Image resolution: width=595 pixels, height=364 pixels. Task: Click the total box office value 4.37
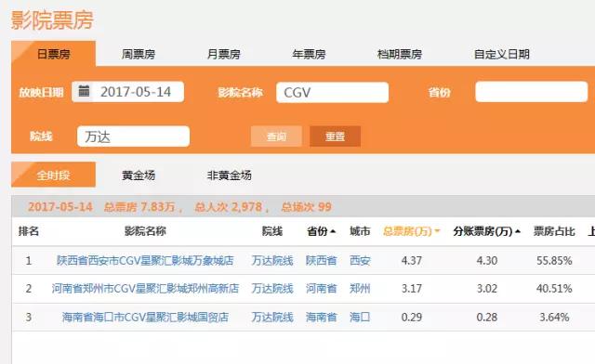tap(411, 261)
